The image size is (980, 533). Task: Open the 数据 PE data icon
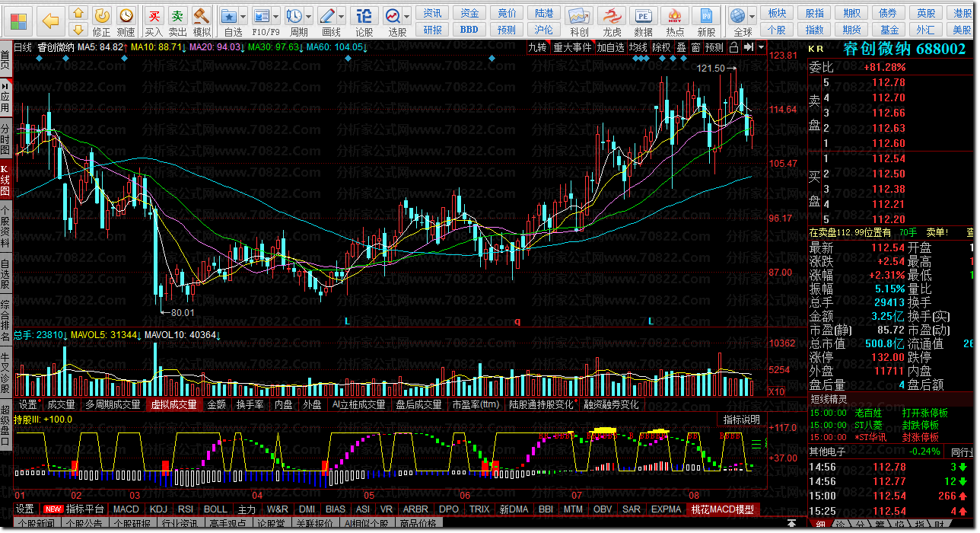coord(643,21)
